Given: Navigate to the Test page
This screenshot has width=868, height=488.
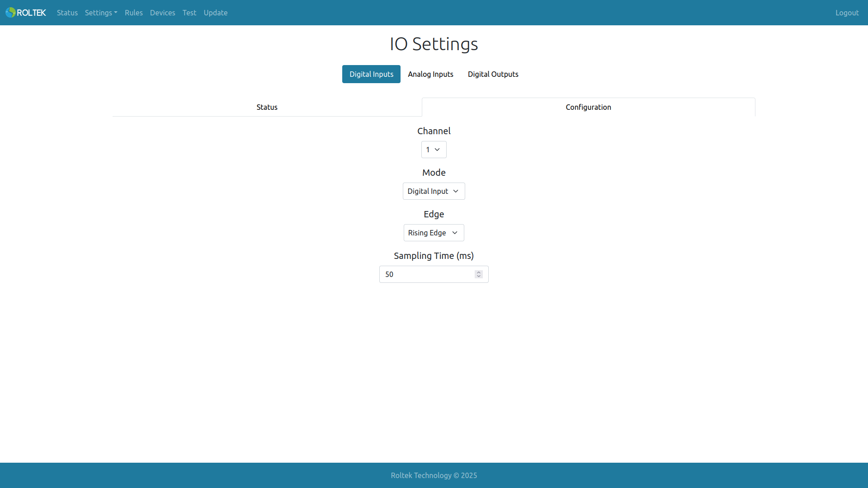Looking at the screenshot, I should click(x=189, y=13).
